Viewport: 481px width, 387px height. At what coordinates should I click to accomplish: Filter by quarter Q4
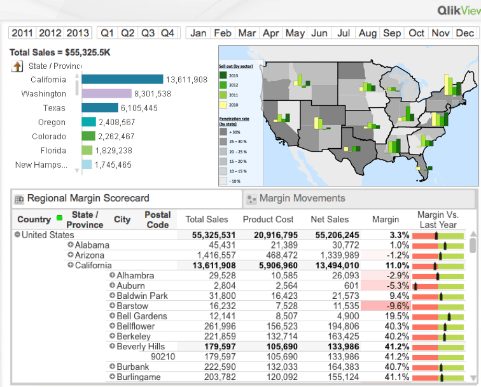coord(168,33)
